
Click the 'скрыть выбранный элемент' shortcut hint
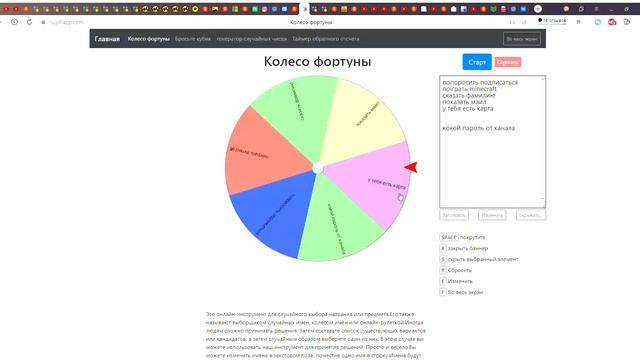(483, 259)
